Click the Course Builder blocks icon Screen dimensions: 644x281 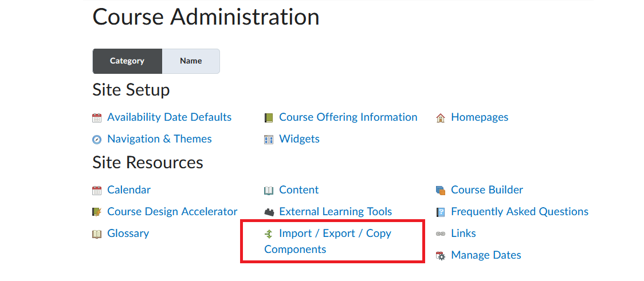(x=440, y=191)
